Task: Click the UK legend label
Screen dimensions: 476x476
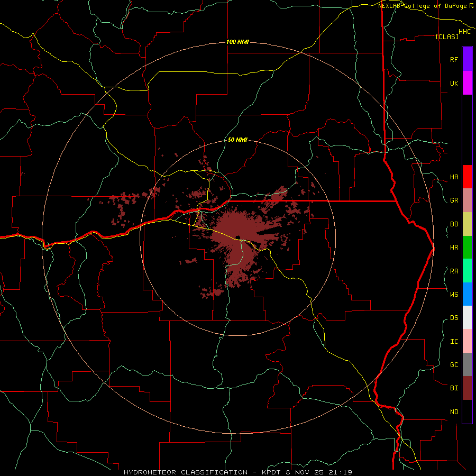Action: point(454,83)
